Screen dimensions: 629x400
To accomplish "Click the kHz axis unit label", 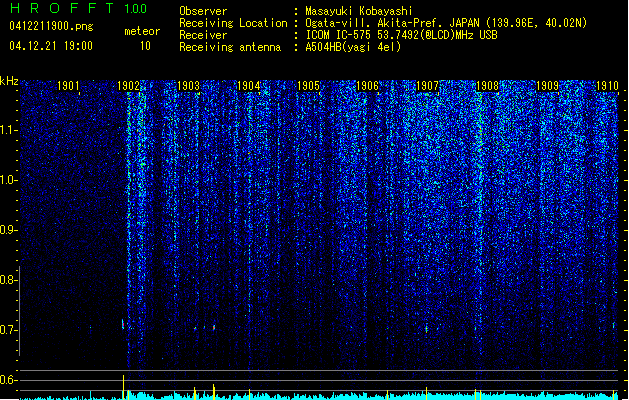I will [9, 81].
